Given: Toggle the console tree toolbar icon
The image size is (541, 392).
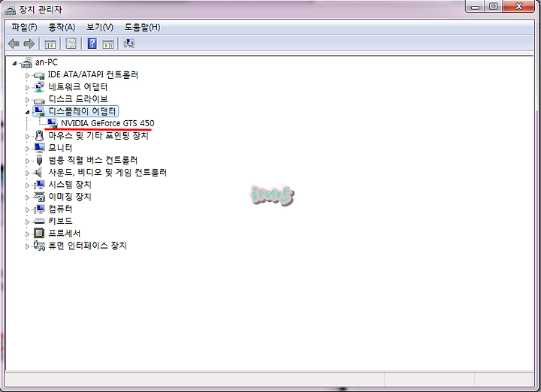Looking at the screenshot, I should coord(50,44).
